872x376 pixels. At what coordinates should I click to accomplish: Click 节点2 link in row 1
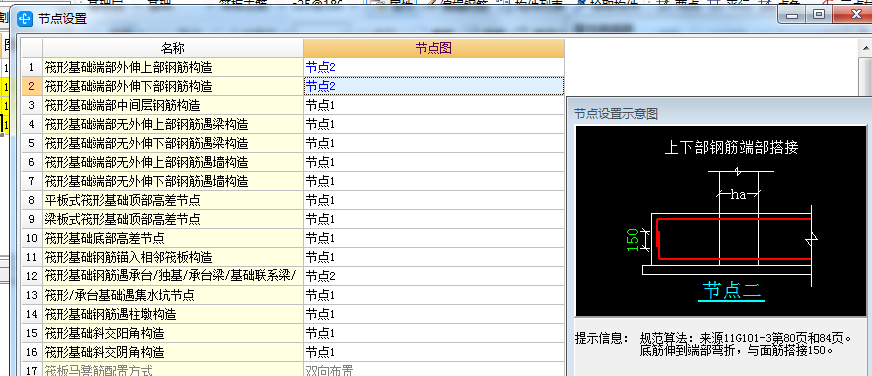pos(320,67)
